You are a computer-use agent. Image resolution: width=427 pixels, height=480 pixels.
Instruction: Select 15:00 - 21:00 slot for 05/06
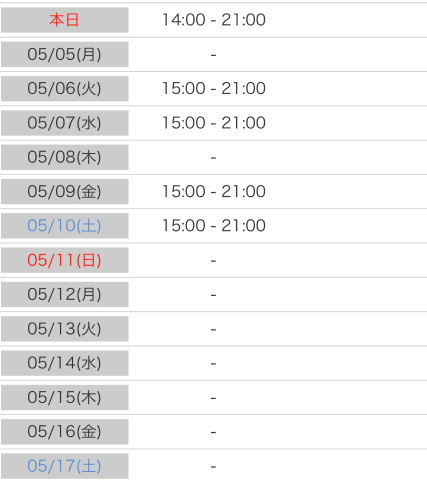[x=214, y=89]
